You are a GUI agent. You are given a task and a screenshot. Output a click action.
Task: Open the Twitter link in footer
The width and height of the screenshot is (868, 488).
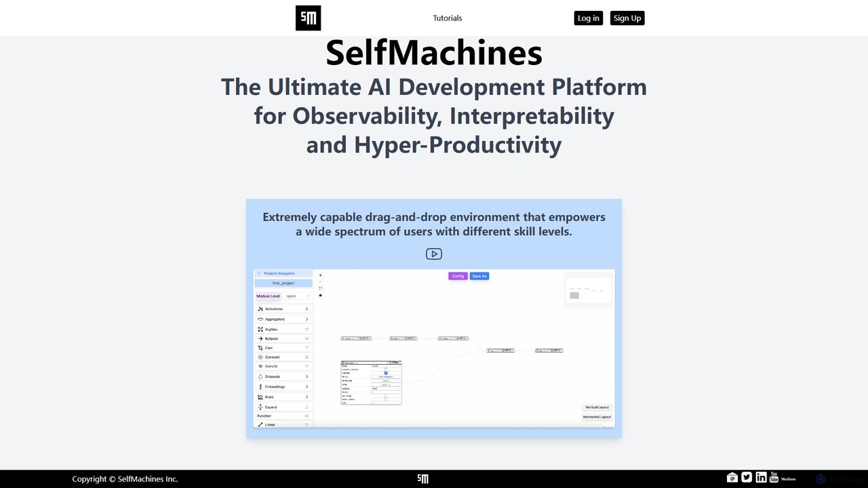tap(747, 477)
